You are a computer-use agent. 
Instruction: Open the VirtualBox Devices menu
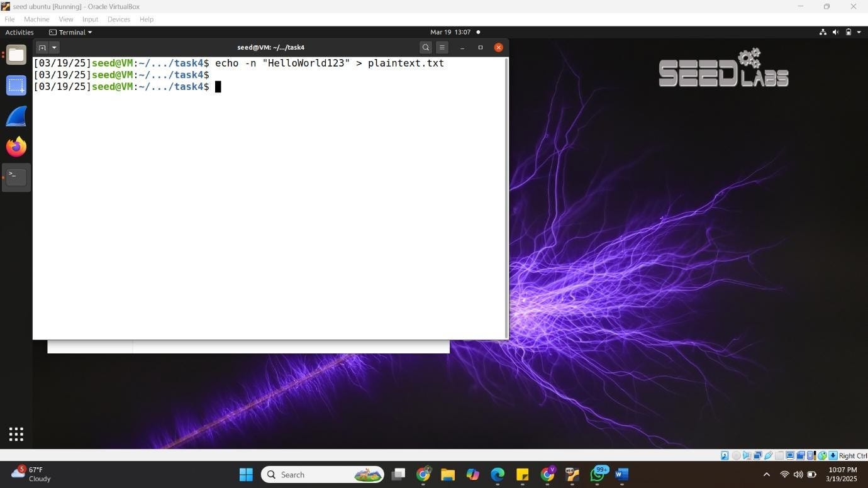pos(119,19)
